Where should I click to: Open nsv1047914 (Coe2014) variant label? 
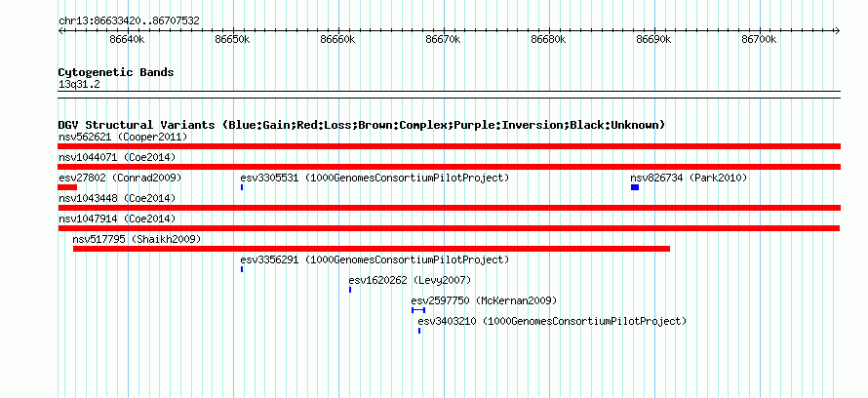point(117,219)
